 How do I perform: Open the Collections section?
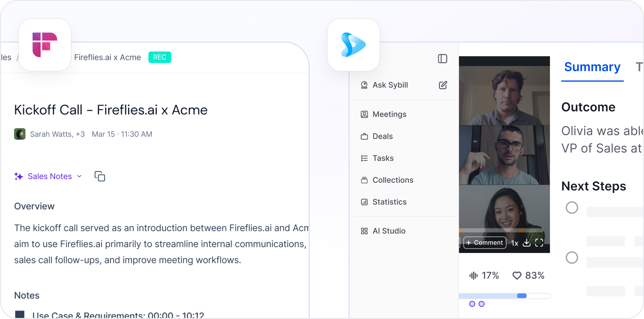[393, 180]
